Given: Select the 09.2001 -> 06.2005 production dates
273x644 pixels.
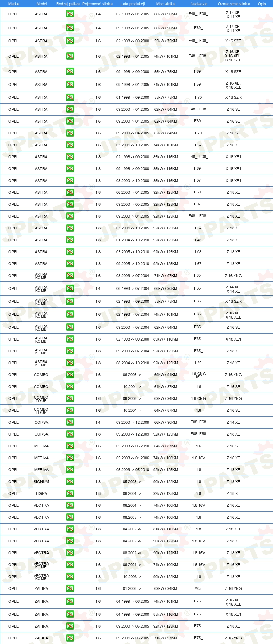Looking at the screenshot, I should coord(133,638).
